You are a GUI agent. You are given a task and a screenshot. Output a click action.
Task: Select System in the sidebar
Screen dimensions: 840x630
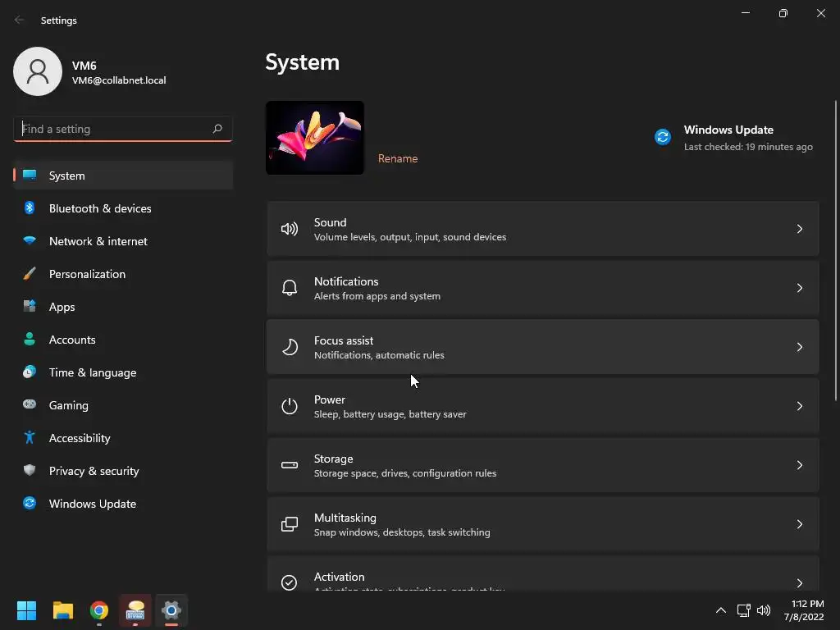pos(123,176)
